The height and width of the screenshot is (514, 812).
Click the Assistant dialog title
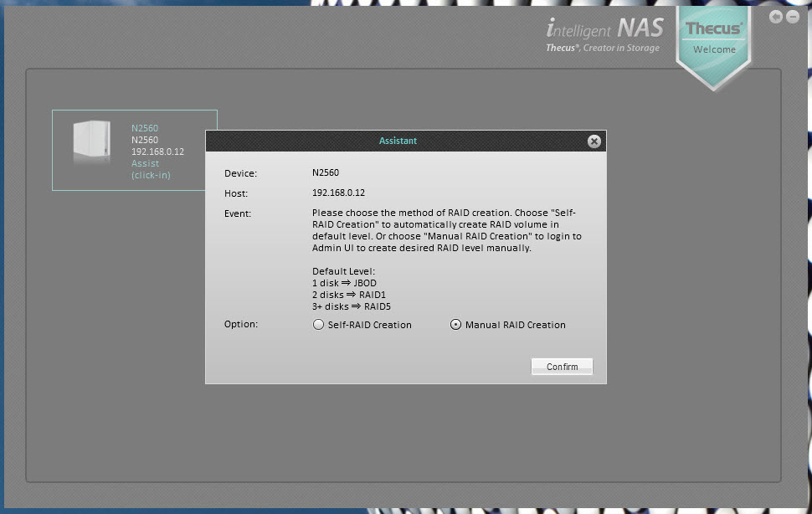point(398,141)
